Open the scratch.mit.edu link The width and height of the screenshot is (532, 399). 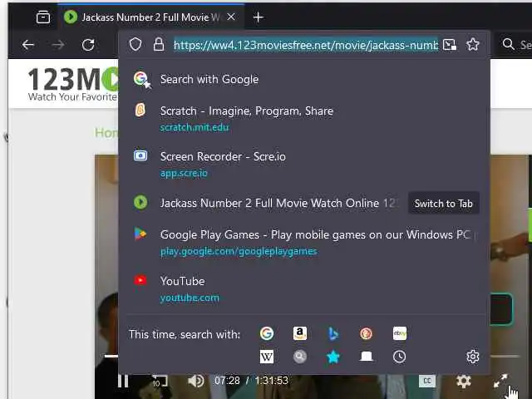(195, 127)
